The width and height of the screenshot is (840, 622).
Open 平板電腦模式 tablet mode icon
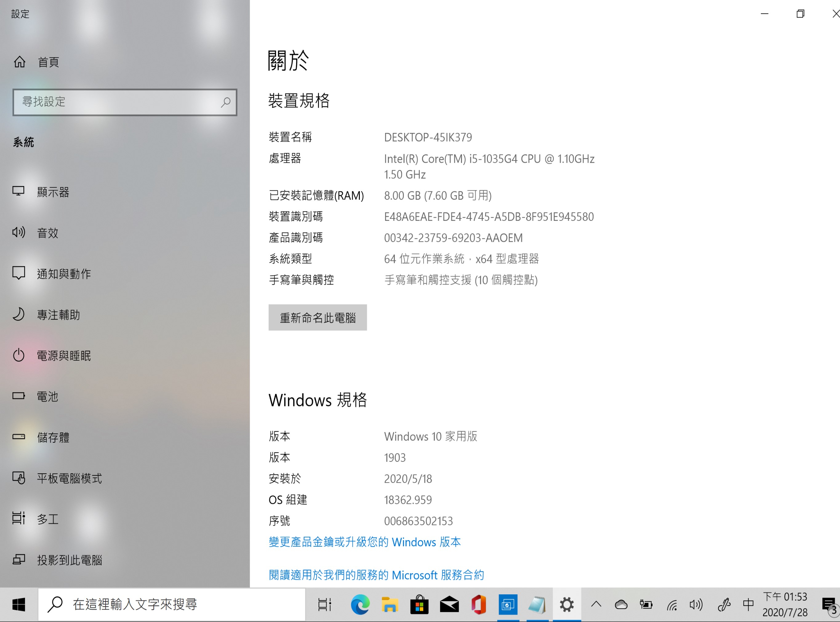18,478
